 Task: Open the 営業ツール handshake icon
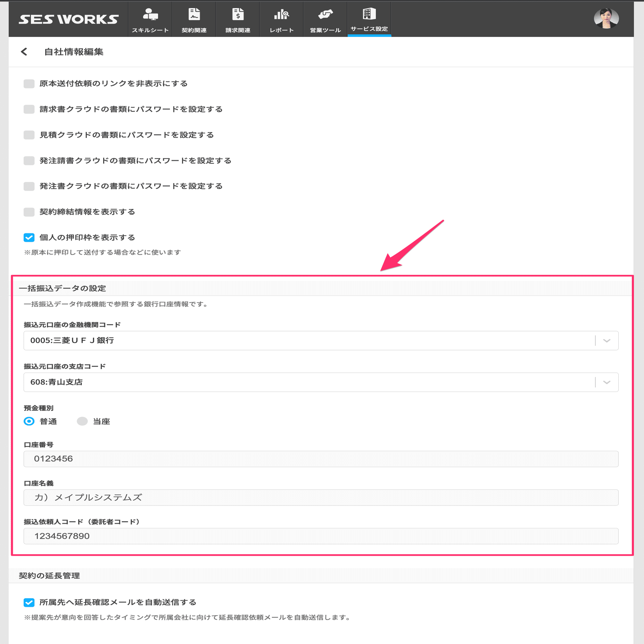[325, 19]
